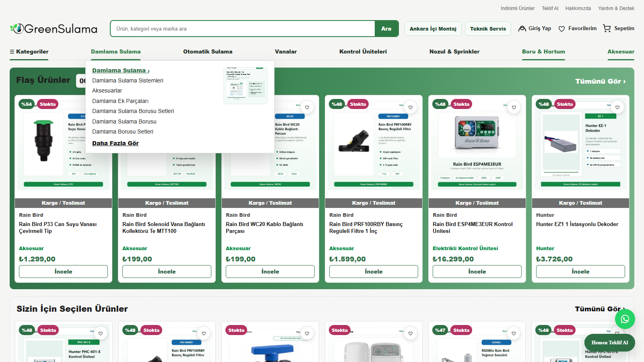Viewport: 644px width, 362px height.
Task: Click the Daha Fazla Gör link
Action: 116,143
